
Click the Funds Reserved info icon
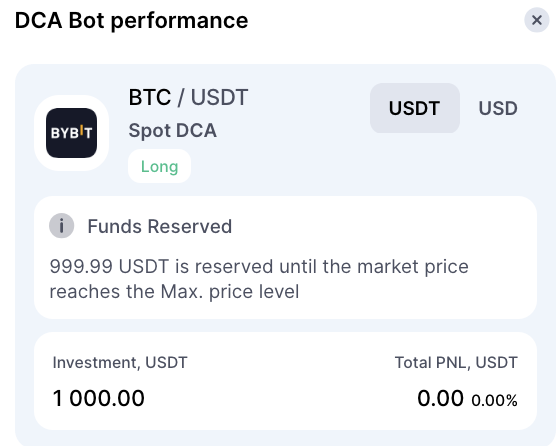click(x=62, y=226)
